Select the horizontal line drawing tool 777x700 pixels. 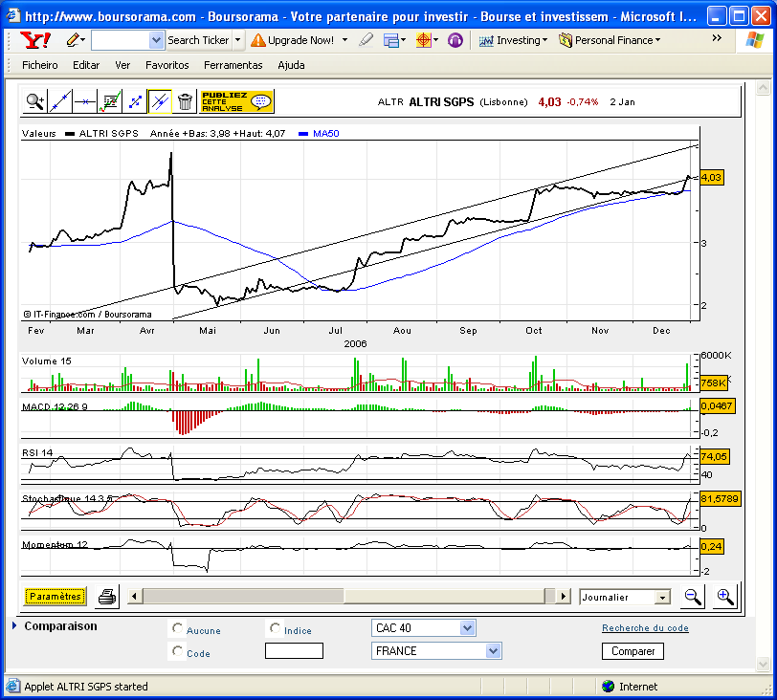tap(85, 101)
